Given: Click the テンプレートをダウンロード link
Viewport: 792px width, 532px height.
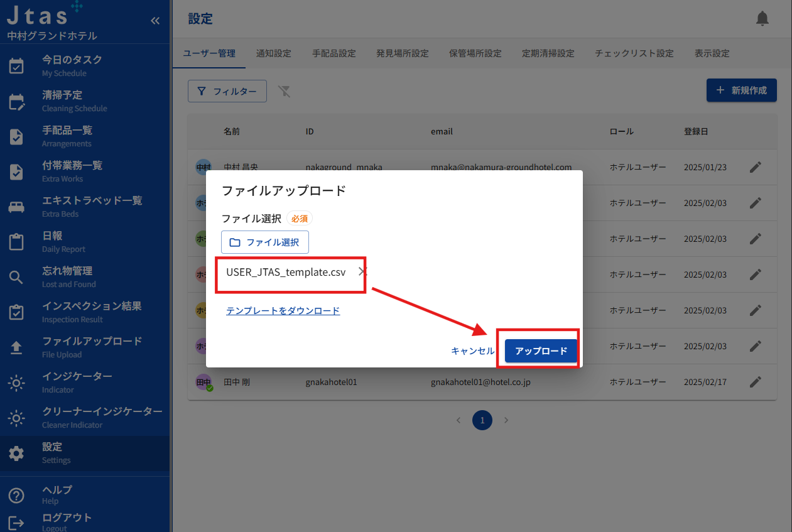Looking at the screenshot, I should click(x=283, y=310).
